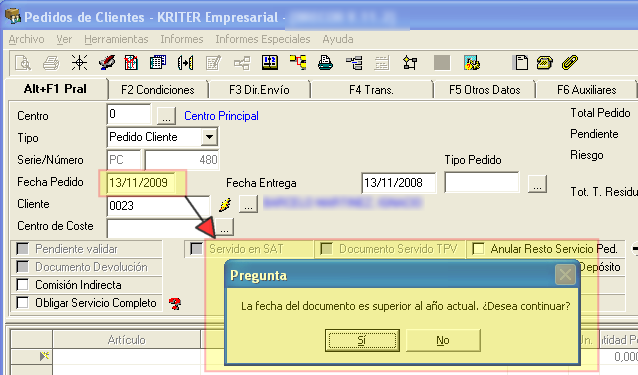Screen dimensions: 638x375
Task: Switch to the F2 Condiciones tab
Action: [158, 89]
